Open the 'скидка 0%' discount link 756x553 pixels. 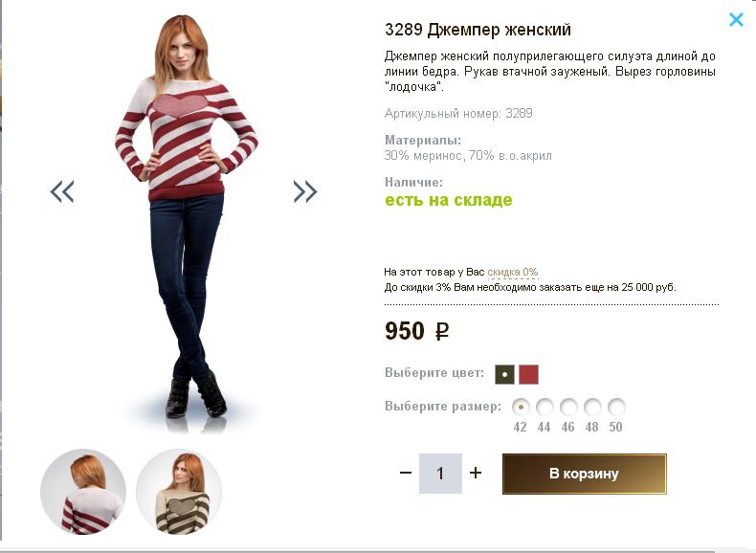click(513, 273)
